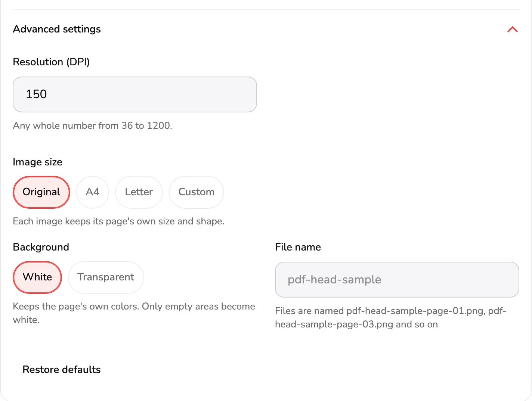Image resolution: width=532 pixels, height=401 pixels.
Task: Switch background to Transparent
Action: click(x=106, y=277)
